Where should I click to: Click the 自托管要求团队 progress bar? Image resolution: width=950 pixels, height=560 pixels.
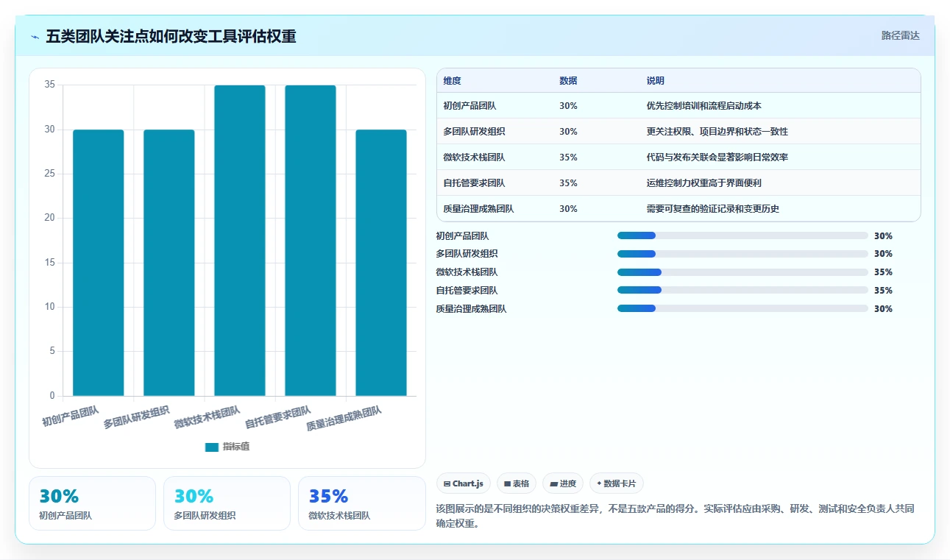742,291
